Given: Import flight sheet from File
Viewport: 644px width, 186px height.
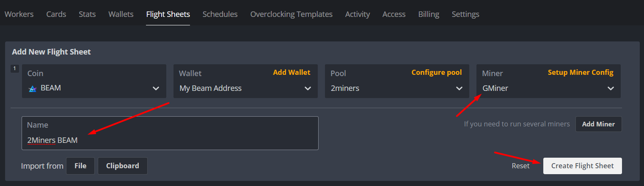Looking at the screenshot, I should pyautogui.click(x=80, y=166).
